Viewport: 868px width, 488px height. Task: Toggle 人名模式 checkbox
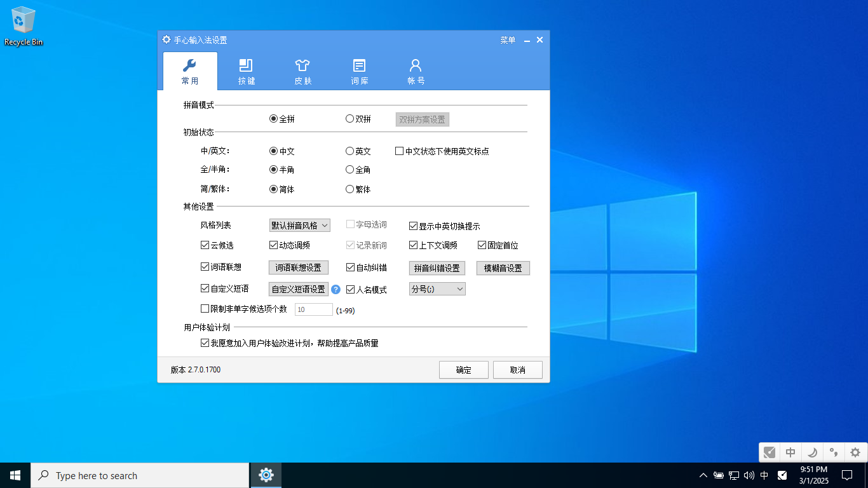tap(350, 290)
